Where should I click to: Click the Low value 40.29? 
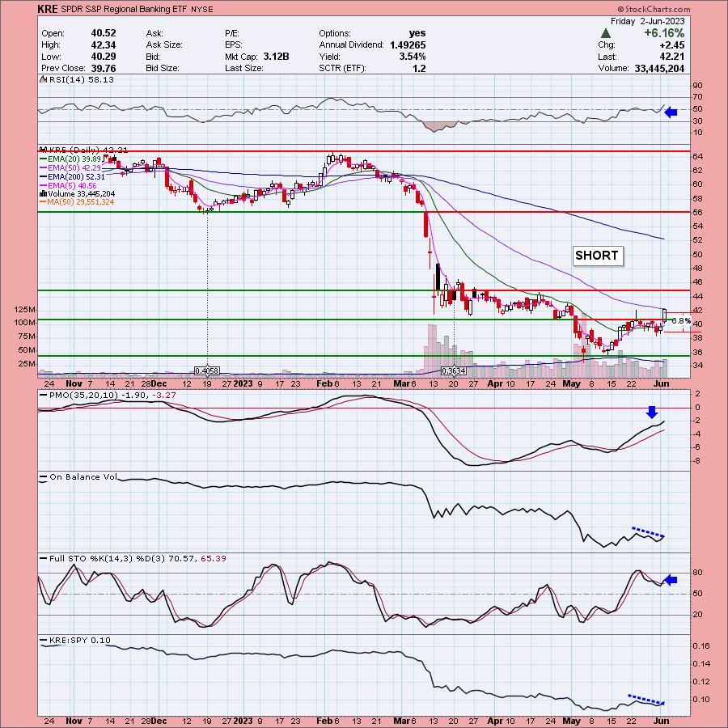[104, 56]
